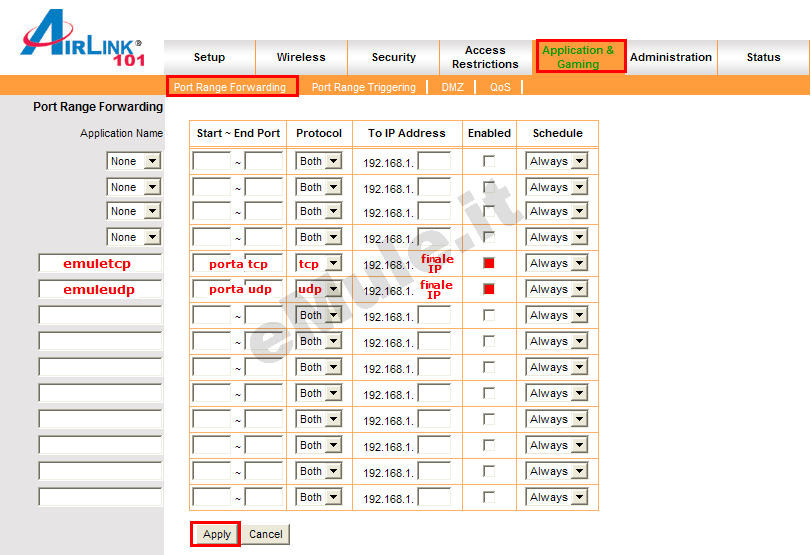Go to the Administration tab

(671, 57)
